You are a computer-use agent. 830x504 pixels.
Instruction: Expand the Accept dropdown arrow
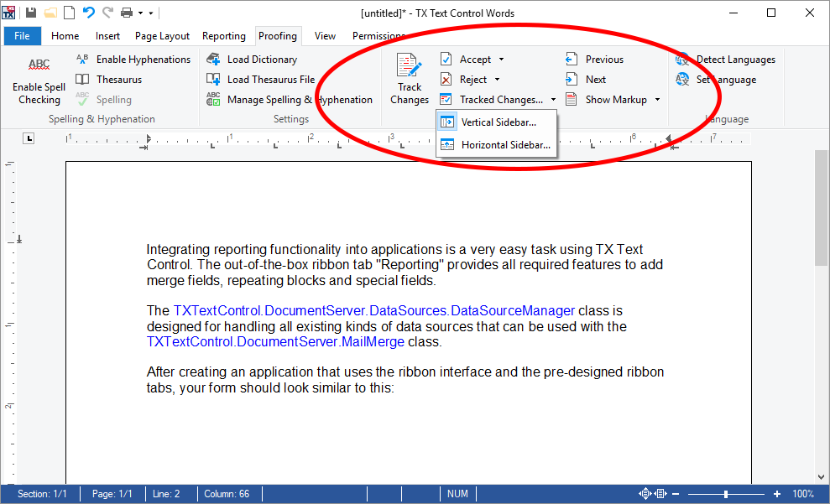pos(501,60)
